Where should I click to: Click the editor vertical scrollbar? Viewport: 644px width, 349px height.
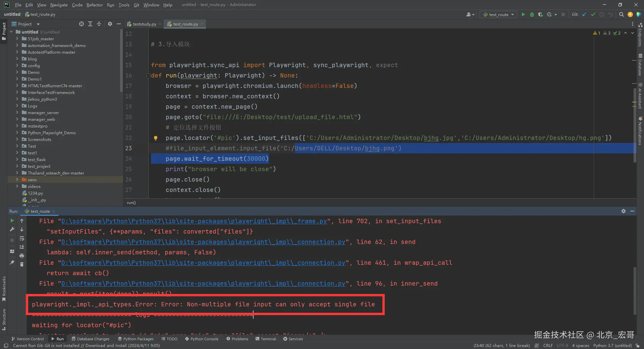click(635, 126)
